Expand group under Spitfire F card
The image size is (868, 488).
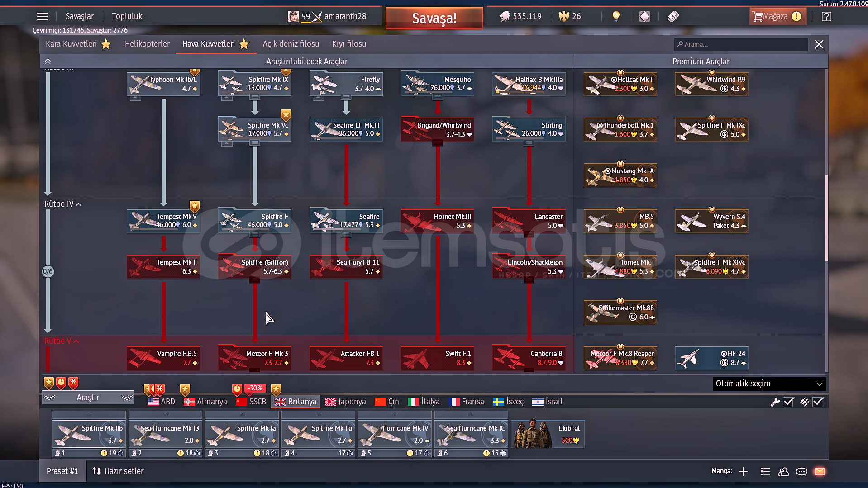tap(255, 234)
